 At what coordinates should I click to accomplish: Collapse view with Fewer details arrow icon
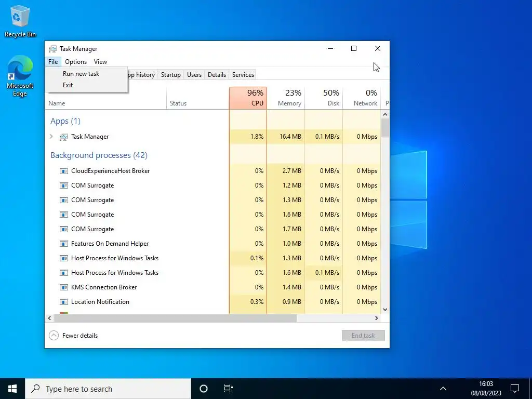pyautogui.click(x=54, y=336)
